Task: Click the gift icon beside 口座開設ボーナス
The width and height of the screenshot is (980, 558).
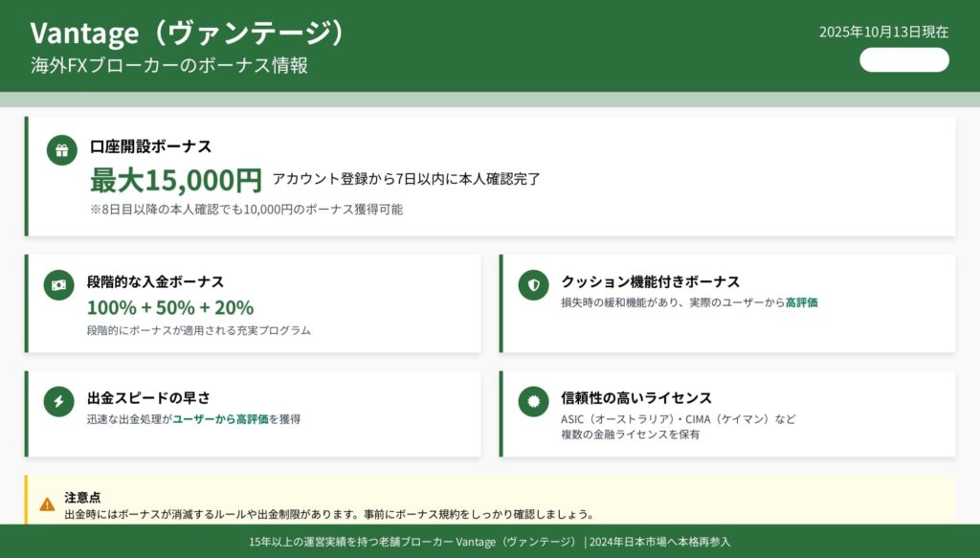Action: click(62, 150)
